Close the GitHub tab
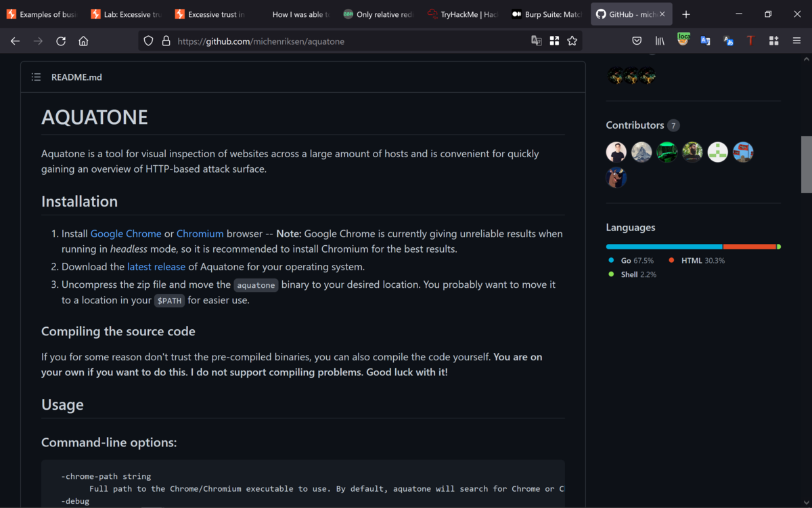 point(662,14)
